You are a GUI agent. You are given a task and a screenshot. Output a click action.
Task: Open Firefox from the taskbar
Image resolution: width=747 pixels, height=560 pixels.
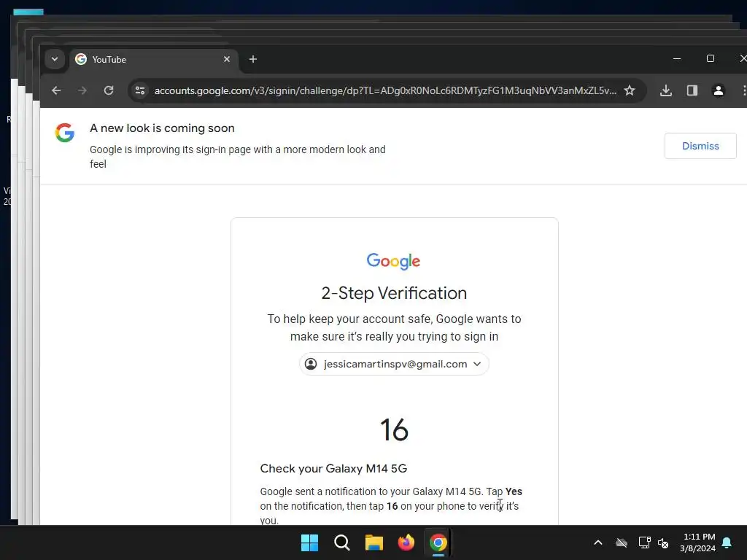(x=406, y=542)
